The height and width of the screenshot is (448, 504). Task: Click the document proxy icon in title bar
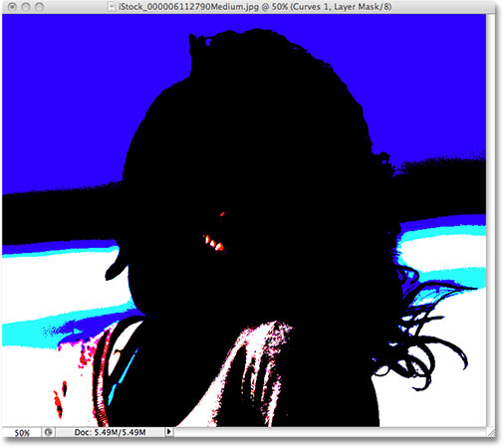tap(112, 6)
